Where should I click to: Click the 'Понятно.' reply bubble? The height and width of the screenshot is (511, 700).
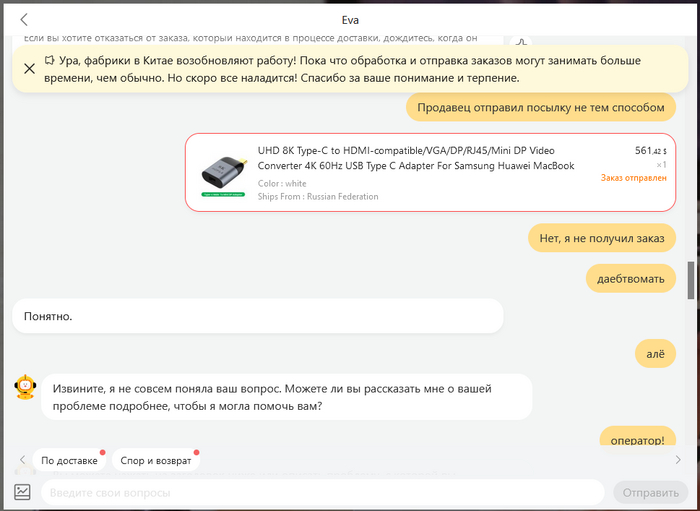[x=258, y=316]
